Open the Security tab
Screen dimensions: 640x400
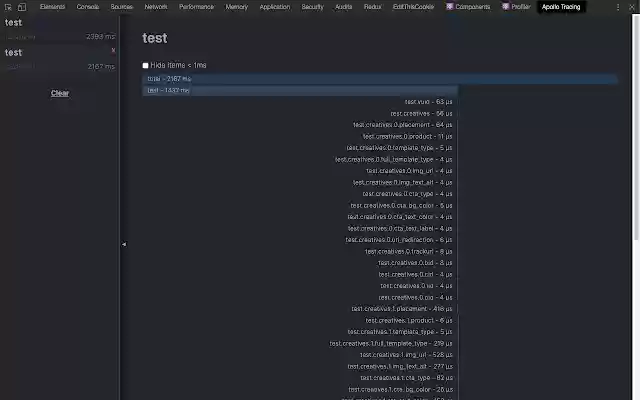(x=312, y=7)
